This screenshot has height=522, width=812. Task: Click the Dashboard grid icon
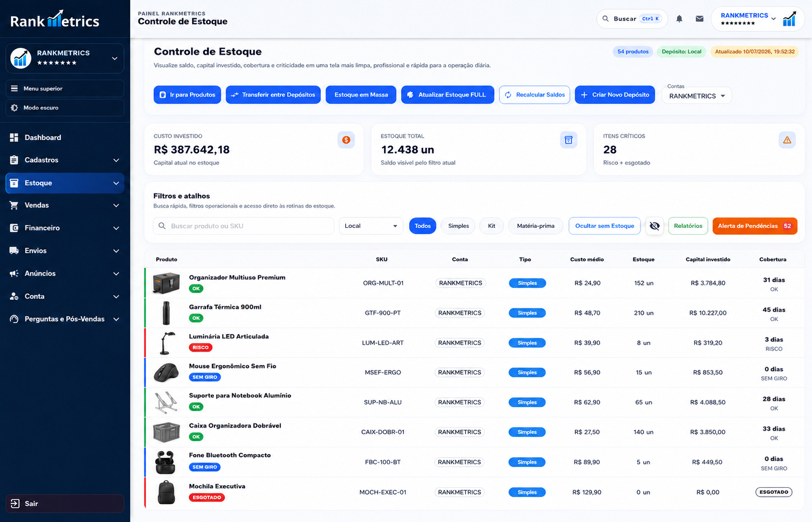[x=14, y=138]
